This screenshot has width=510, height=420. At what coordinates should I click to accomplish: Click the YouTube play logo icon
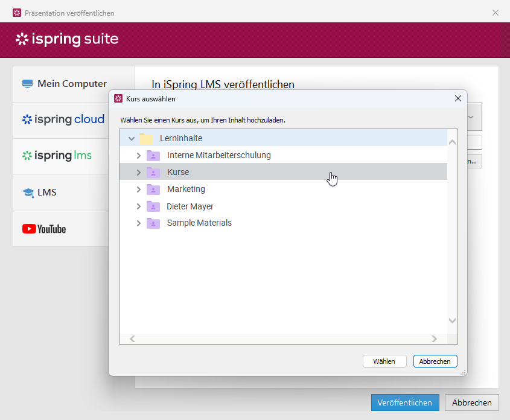pos(29,229)
